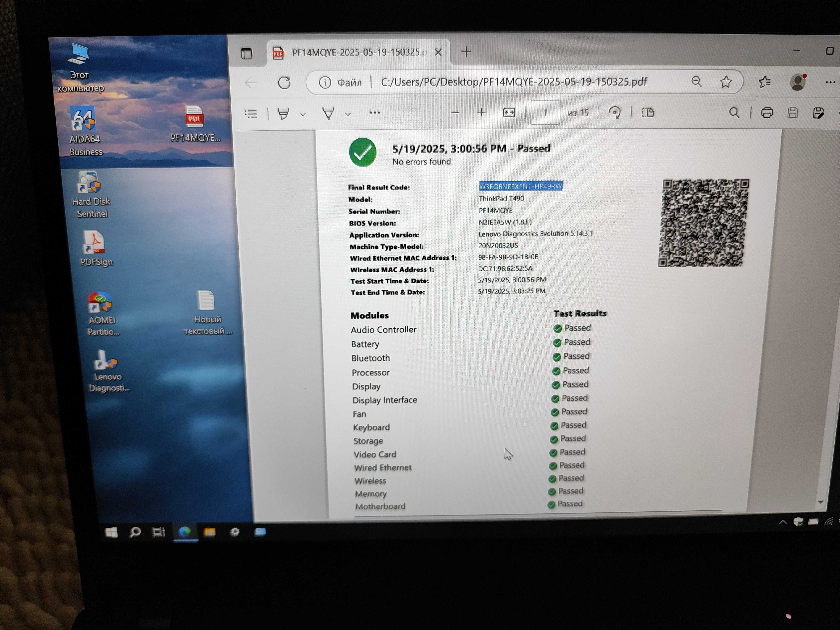Open PDFSign desktop icon
The width and height of the screenshot is (840, 630).
[x=95, y=249]
